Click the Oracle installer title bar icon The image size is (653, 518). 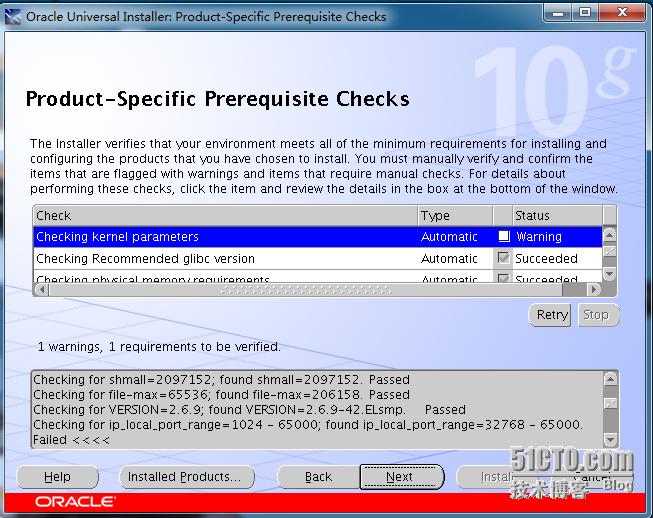click(12, 17)
